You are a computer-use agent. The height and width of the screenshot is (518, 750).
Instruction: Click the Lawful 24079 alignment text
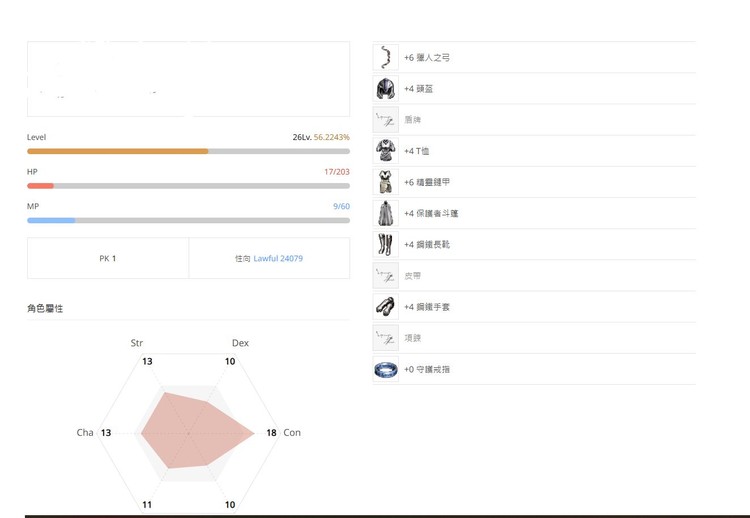(x=278, y=258)
